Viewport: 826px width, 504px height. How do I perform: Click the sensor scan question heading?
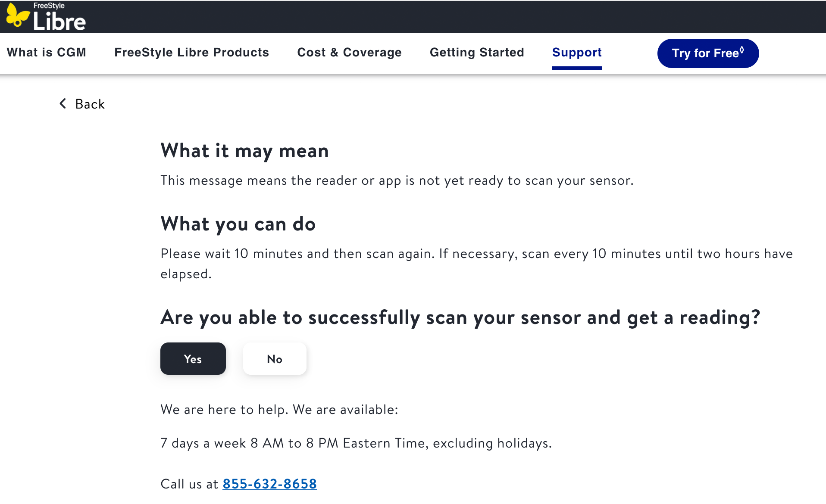460,317
